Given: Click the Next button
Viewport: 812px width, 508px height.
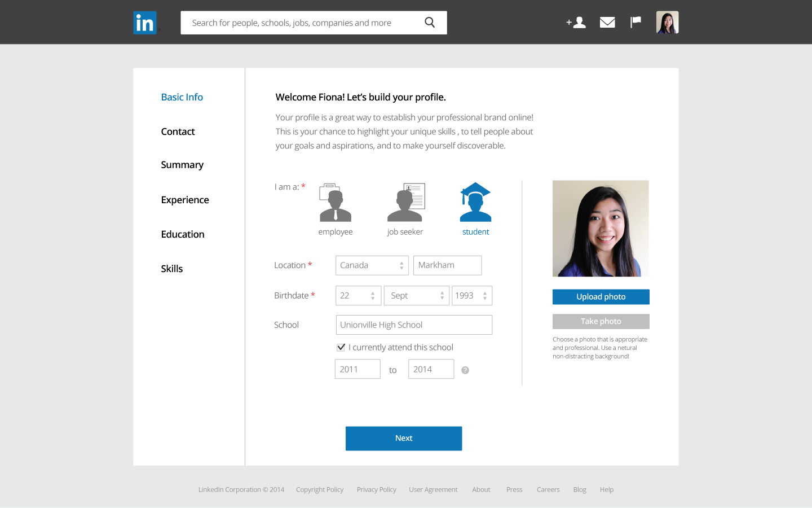Looking at the screenshot, I should (x=404, y=439).
